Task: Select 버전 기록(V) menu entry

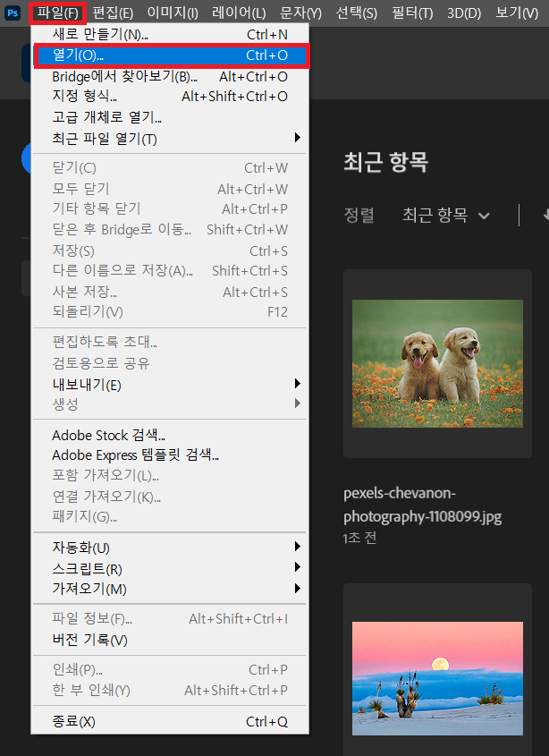Action: pyautogui.click(x=170, y=640)
